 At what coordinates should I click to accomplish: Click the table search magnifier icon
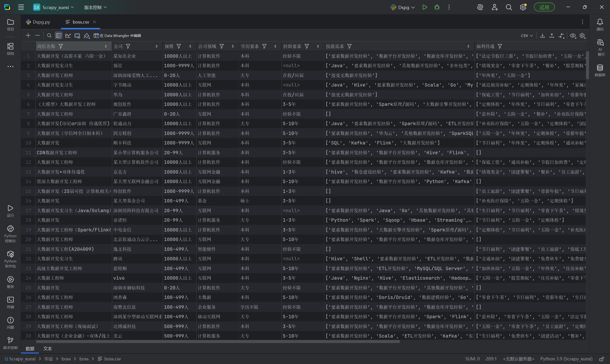click(x=49, y=36)
